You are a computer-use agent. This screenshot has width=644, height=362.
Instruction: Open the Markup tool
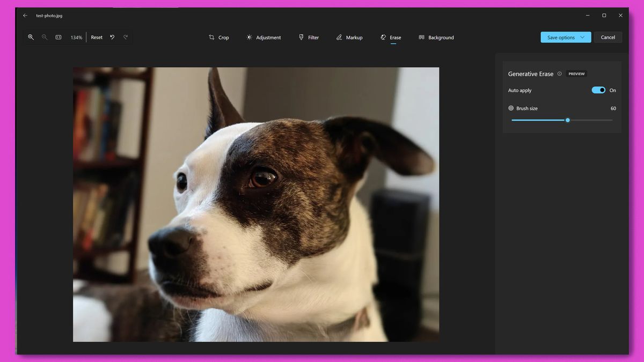pyautogui.click(x=350, y=37)
